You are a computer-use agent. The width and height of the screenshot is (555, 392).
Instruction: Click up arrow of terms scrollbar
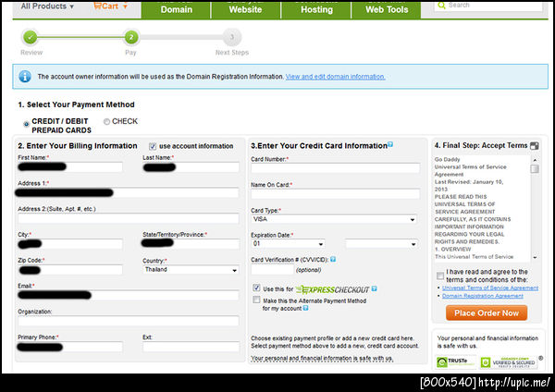click(535, 160)
